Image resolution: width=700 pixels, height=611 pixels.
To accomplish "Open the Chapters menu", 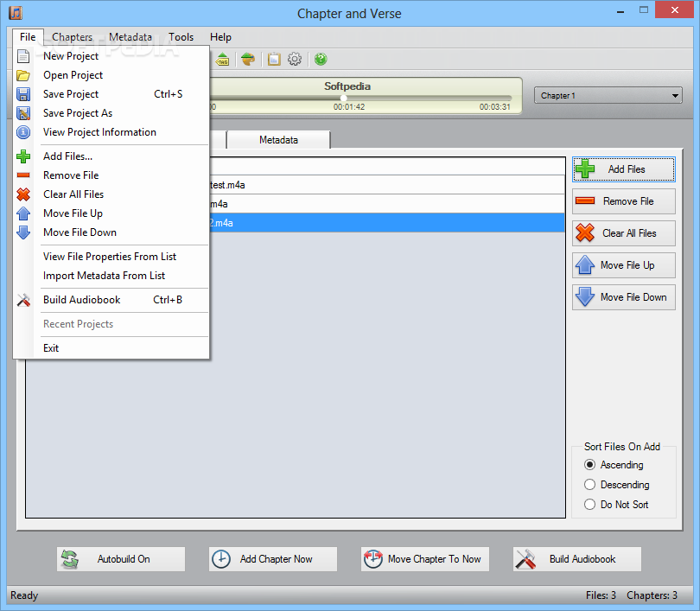I will (72, 37).
